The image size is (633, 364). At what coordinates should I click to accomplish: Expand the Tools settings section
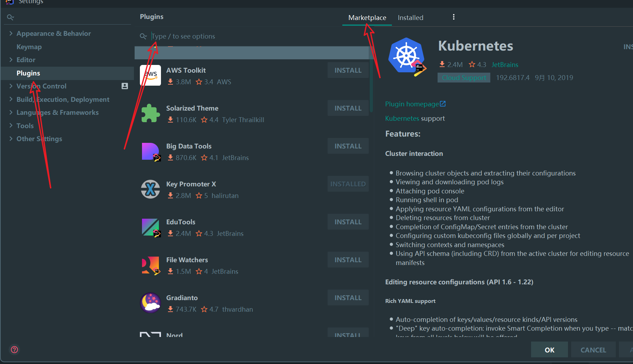pyautogui.click(x=11, y=126)
